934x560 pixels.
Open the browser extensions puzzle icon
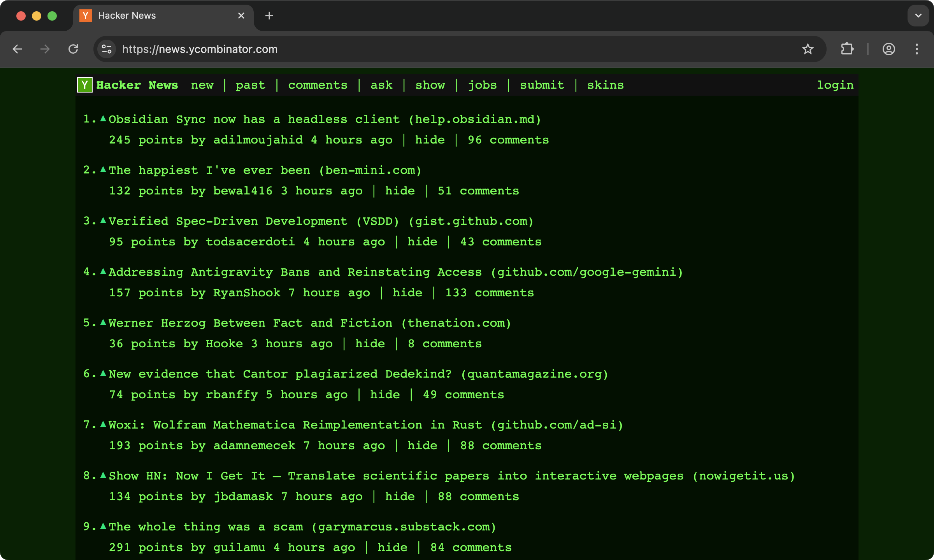847,49
